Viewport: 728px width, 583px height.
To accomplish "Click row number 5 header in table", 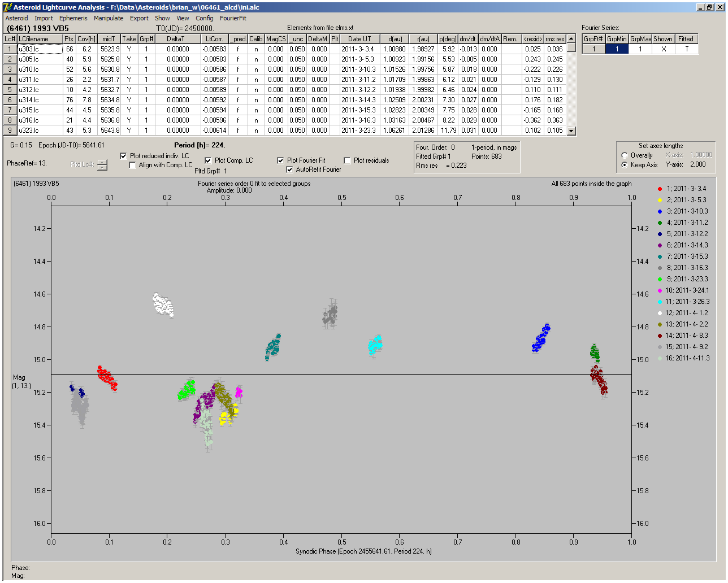I will (10, 90).
